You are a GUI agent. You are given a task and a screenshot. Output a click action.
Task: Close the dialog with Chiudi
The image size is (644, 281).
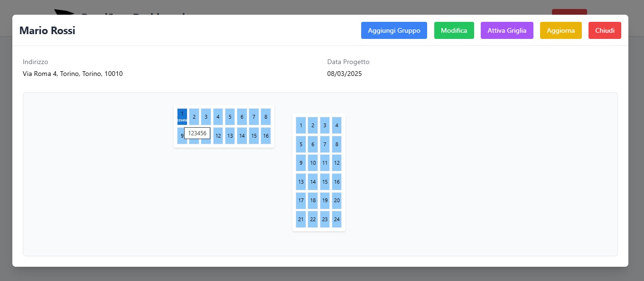tap(605, 30)
